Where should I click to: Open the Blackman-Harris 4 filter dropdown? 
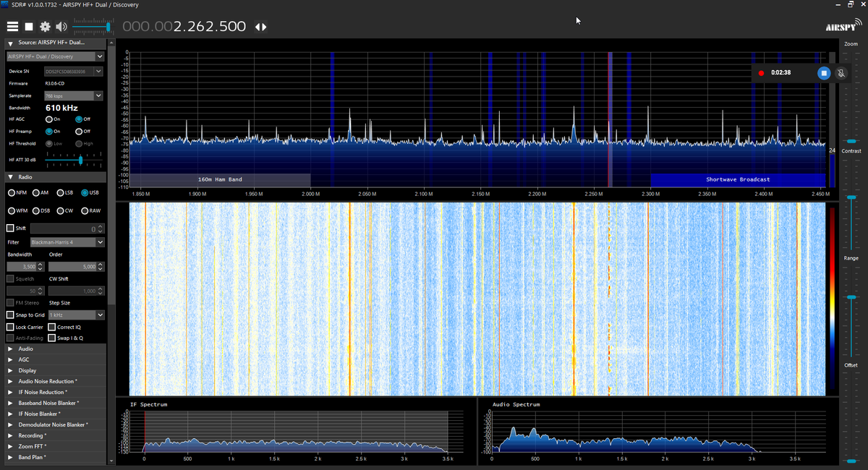pyautogui.click(x=67, y=242)
